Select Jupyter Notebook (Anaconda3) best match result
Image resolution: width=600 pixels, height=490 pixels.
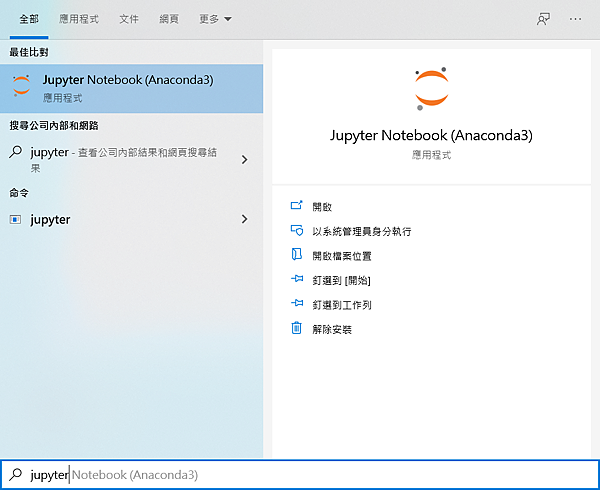pyautogui.click(x=131, y=88)
